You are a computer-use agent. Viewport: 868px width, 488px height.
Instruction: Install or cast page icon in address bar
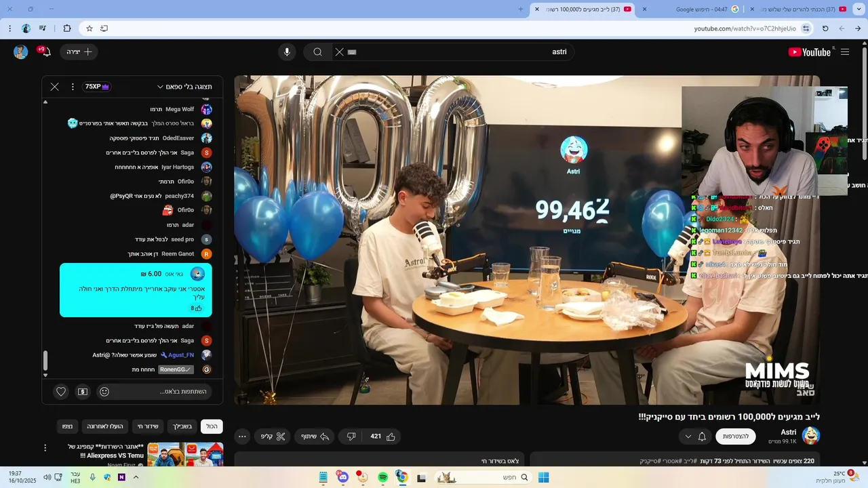point(104,28)
